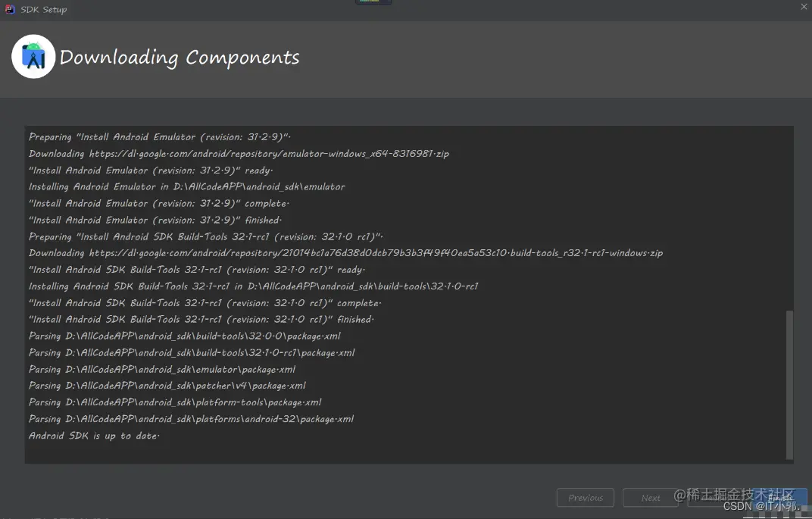Click the "Android SDK is up to date" line
Viewport: 812px width, 519px height.
pyautogui.click(x=94, y=436)
